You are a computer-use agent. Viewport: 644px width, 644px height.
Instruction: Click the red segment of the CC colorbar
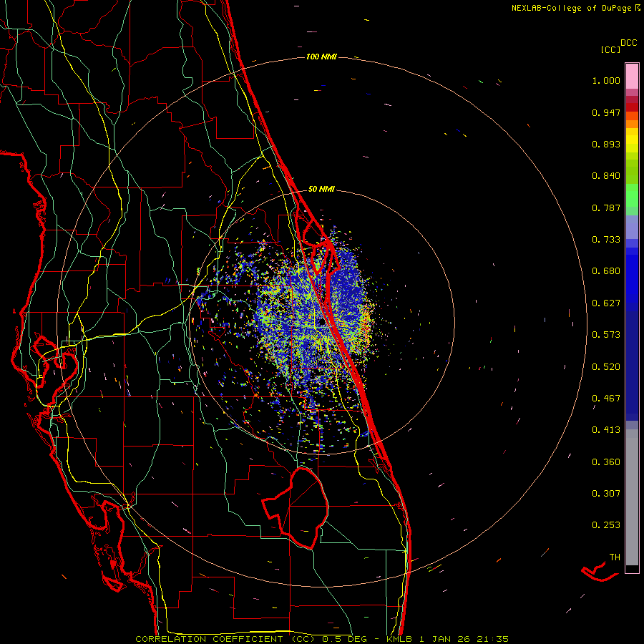tap(632, 107)
